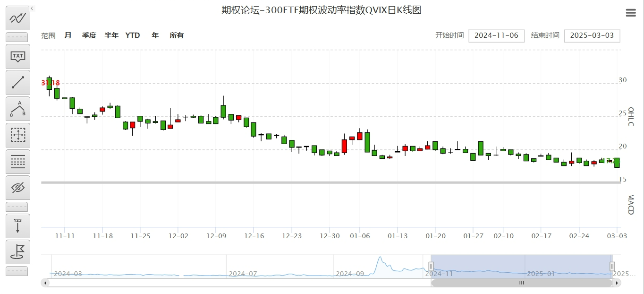Click the end date field 2025-03-03
The height and width of the screenshot is (294, 644).
[592, 35]
